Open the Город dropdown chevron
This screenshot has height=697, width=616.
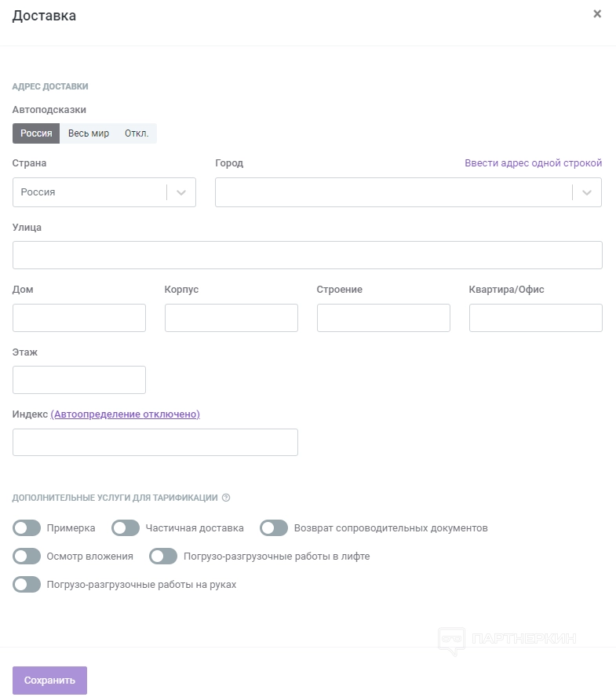pyautogui.click(x=587, y=192)
